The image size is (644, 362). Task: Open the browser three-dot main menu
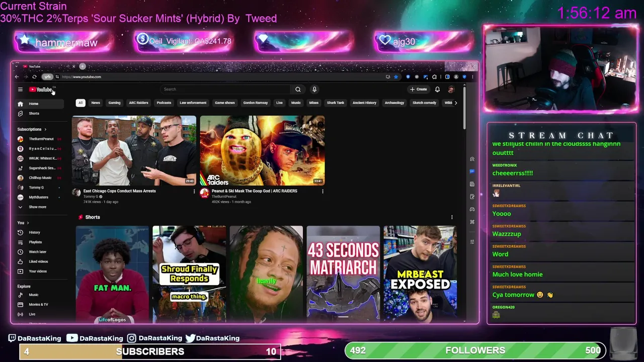(x=472, y=77)
